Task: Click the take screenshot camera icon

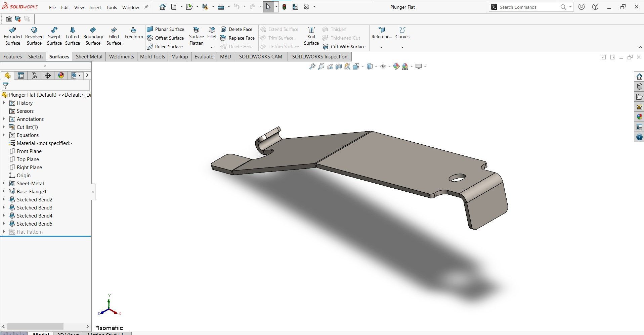Action: point(9,19)
